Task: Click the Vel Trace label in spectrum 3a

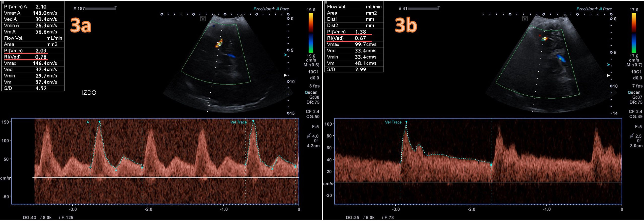Action: [238, 122]
